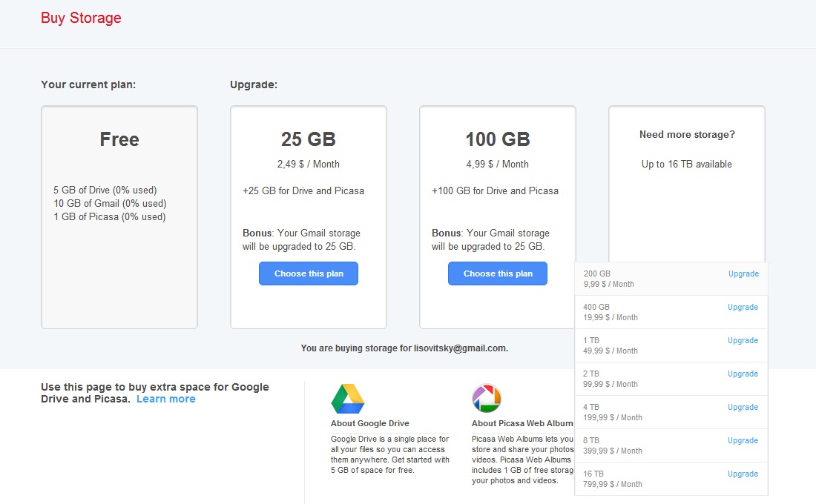Click the Need more storage? heading
The height and width of the screenshot is (504, 816).
click(687, 135)
